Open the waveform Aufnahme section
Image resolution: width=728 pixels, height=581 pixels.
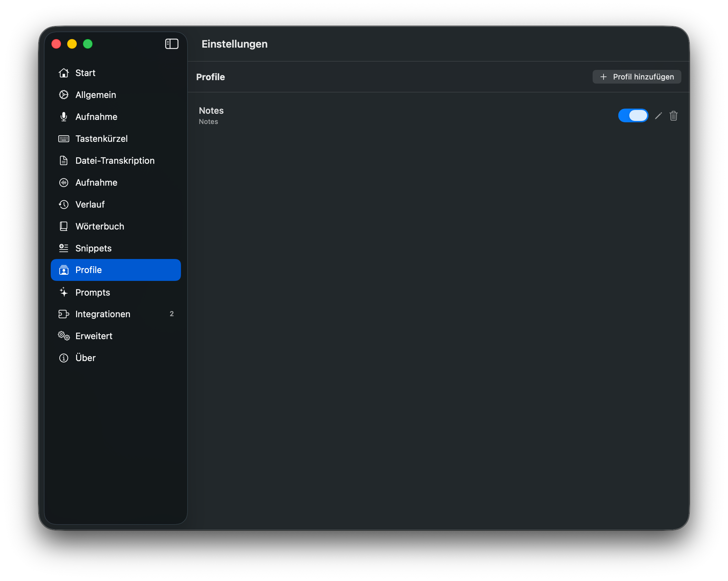(x=96, y=183)
